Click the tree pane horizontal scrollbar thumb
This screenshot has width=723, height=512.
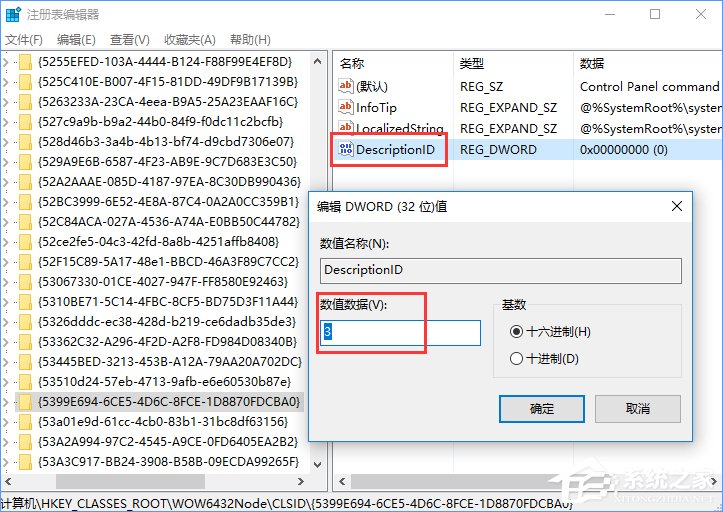pos(130,482)
